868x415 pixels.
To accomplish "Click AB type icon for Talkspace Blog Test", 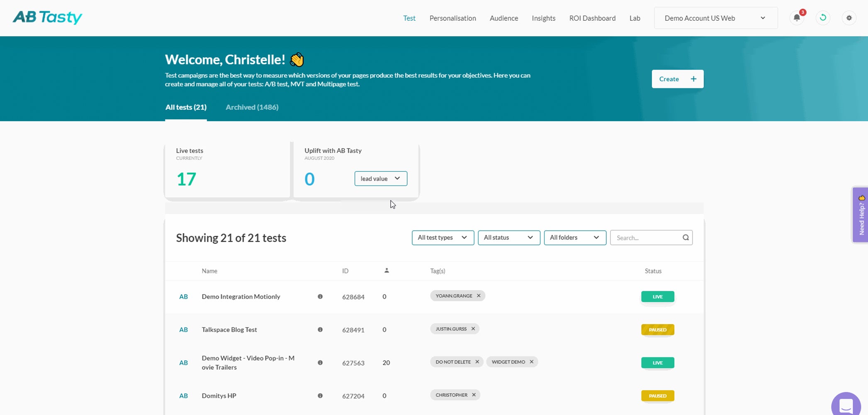I will (183, 330).
